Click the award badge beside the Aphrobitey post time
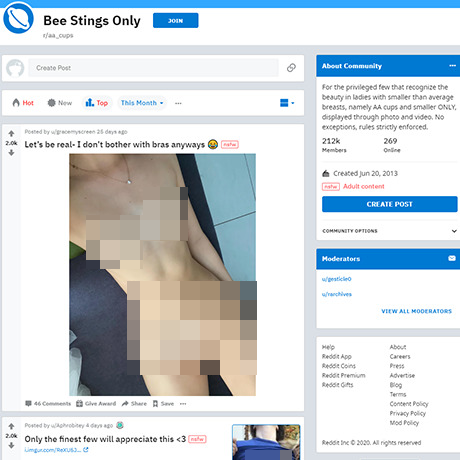This screenshot has width=460, height=460. click(x=120, y=425)
